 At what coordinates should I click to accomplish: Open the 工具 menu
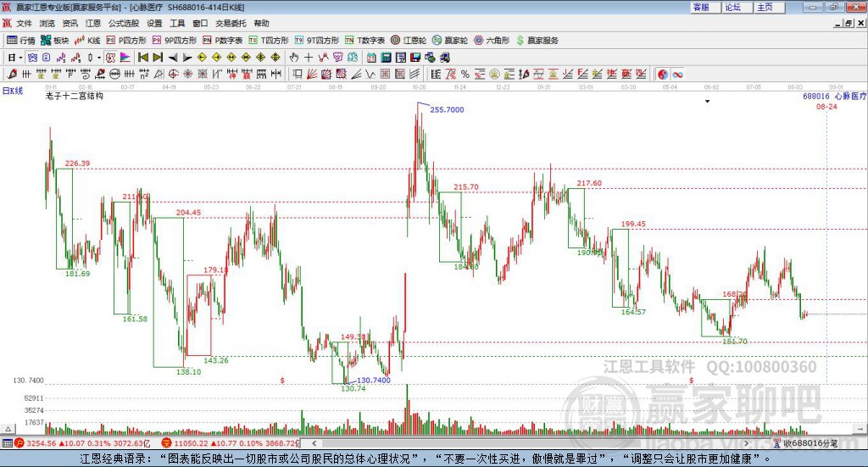coord(177,23)
